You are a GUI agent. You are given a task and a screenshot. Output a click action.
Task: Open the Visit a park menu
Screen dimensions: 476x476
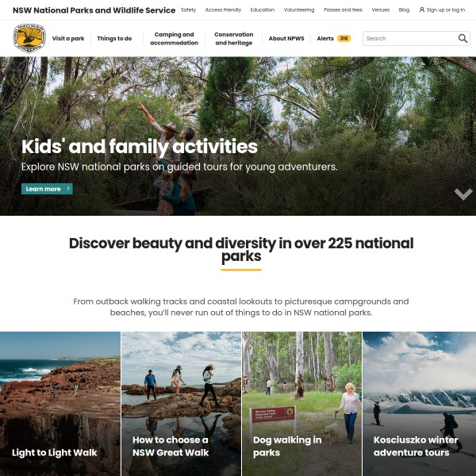coord(68,39)
